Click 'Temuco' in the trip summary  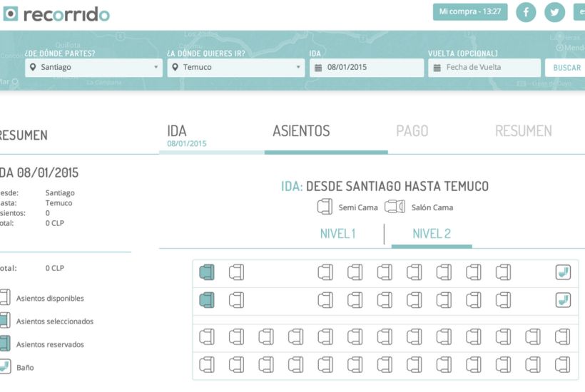click(x=59, y=203)
